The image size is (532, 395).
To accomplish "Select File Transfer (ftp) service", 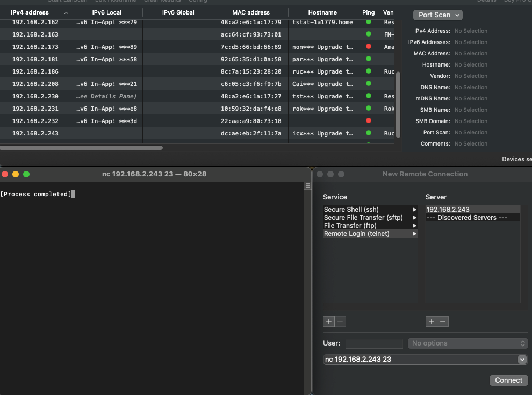I will coord(350,226).
